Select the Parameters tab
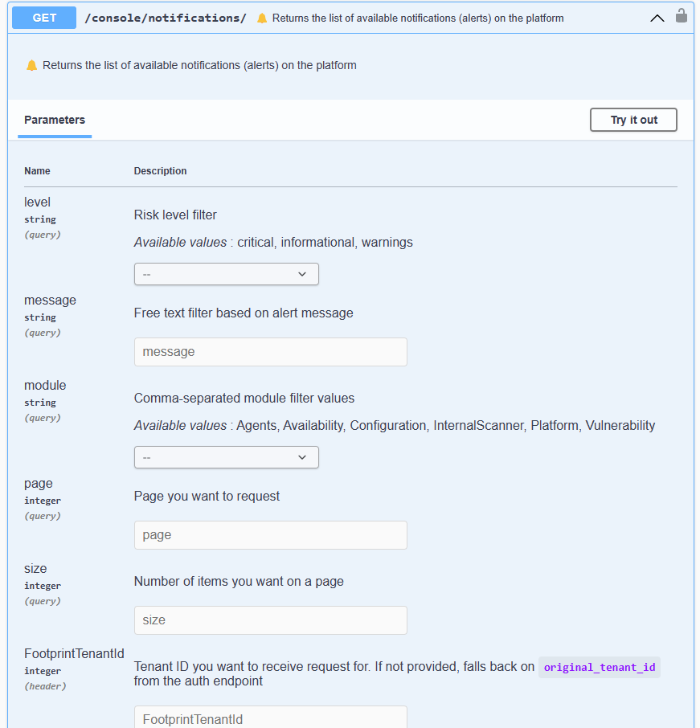Screen dimensions: 700x728 (55, 120)
